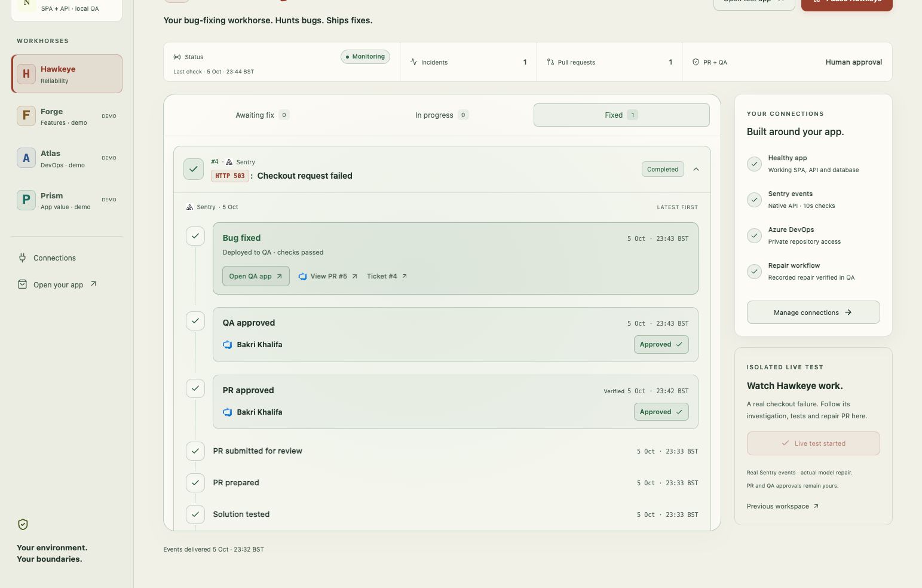Click the Monitoring status badge

pos(365,57)
